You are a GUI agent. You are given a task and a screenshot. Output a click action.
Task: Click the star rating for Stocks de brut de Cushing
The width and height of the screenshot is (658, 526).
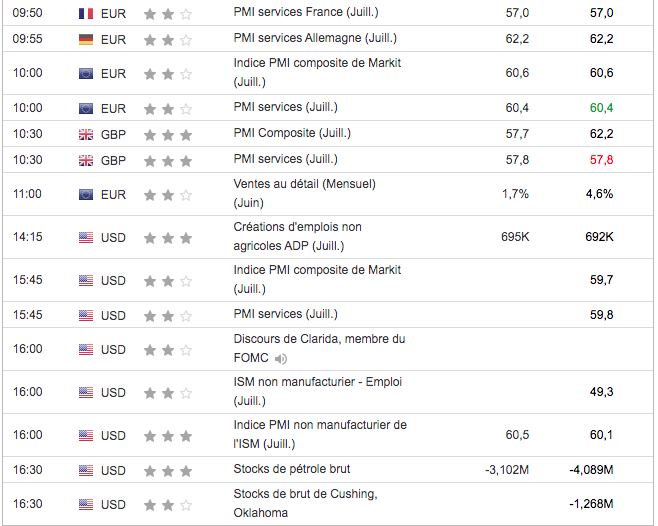point(168,504)
